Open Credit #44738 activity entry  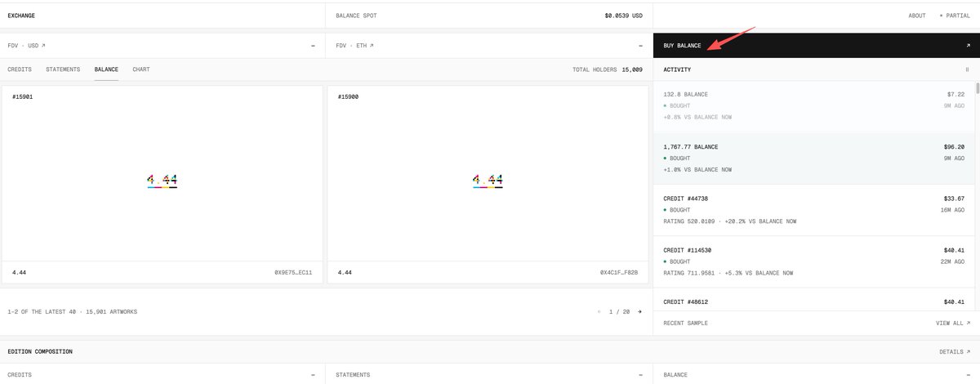(814, 210)
